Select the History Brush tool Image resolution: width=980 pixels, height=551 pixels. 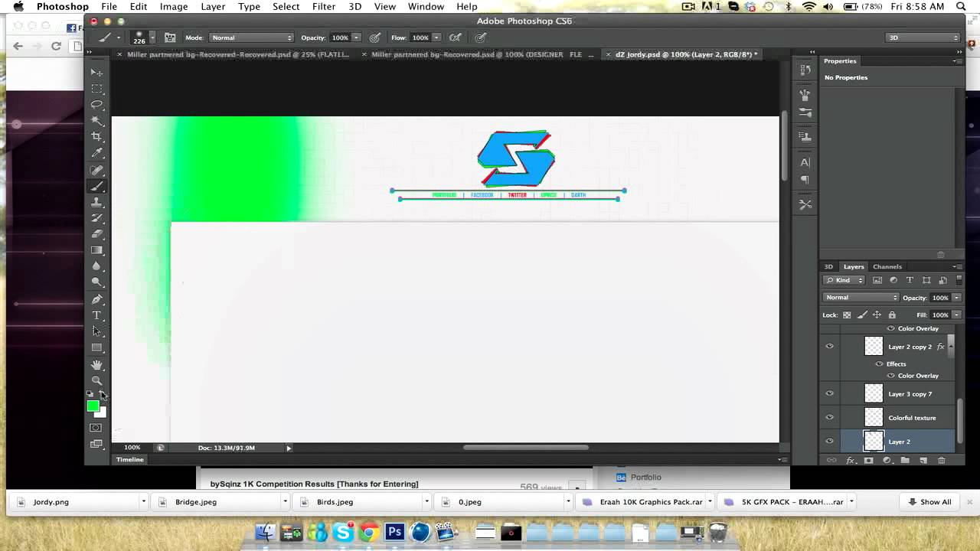(x=96, y=218)
